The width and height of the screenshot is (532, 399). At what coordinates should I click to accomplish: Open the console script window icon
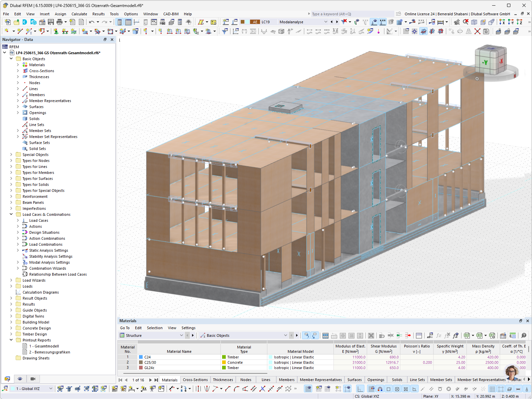[154, 22]
